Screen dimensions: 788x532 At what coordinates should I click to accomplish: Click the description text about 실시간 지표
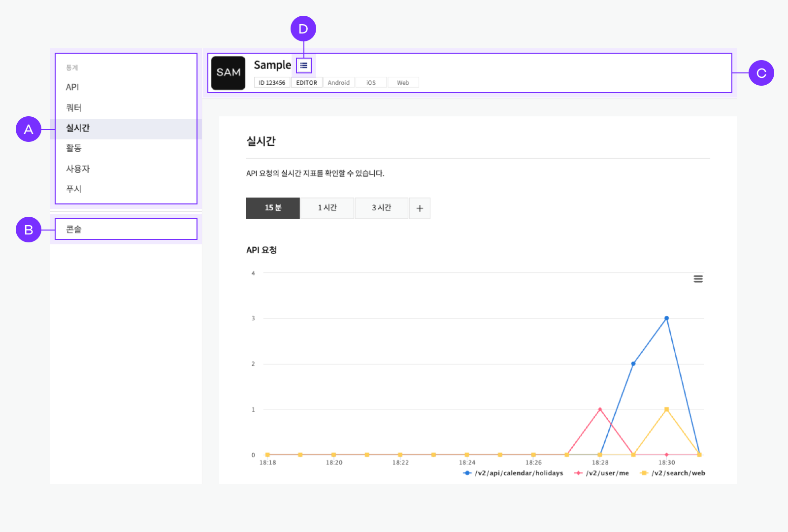pos(315,173)
